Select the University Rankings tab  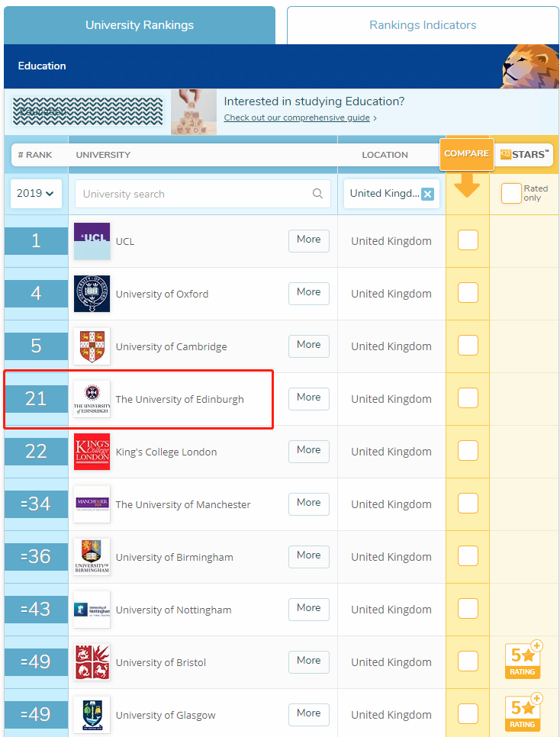140,25
